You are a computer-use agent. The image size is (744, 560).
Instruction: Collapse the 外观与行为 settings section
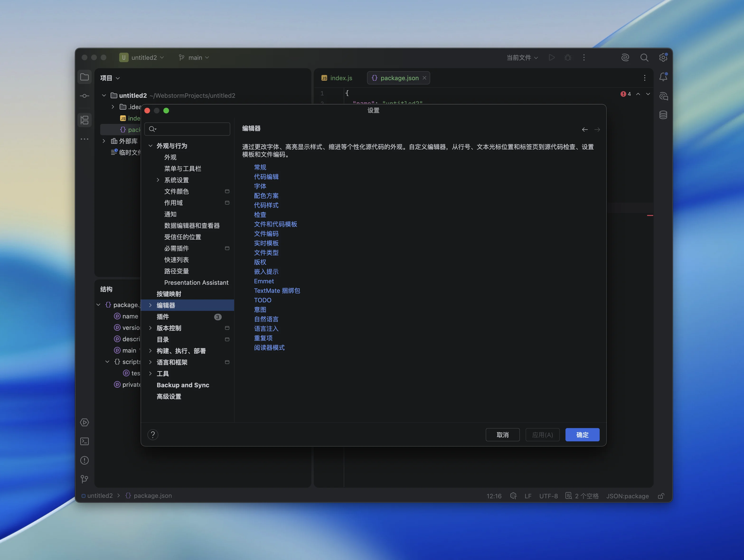click(150, 146)
